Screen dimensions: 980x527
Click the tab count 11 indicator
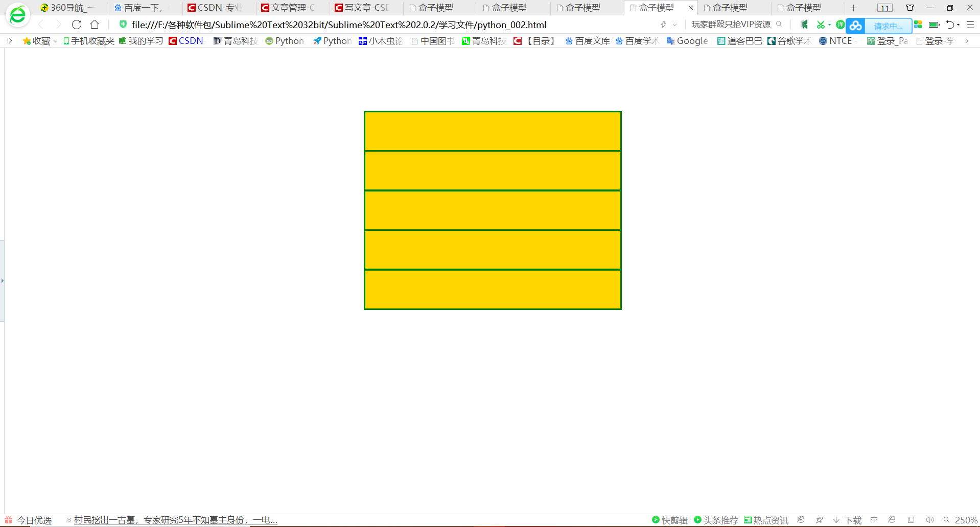coord(885,8)
